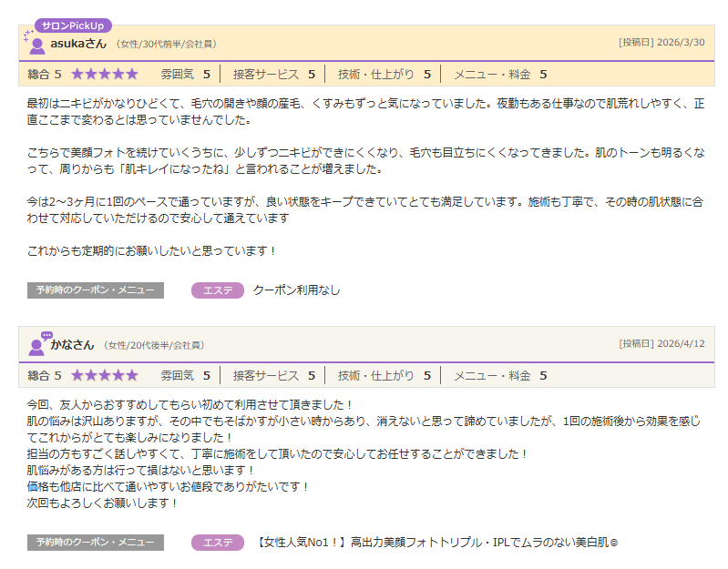
Task: Click メニュー・料金 5 rating in かな's review
Action: pyautogui.click(x=499, y=375)
